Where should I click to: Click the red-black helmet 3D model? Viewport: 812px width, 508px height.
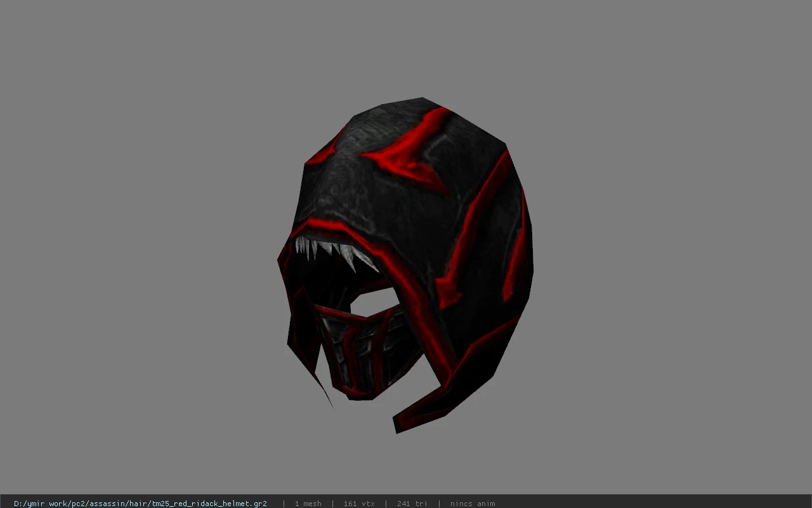pyautogui.click(x=405, y=265)
